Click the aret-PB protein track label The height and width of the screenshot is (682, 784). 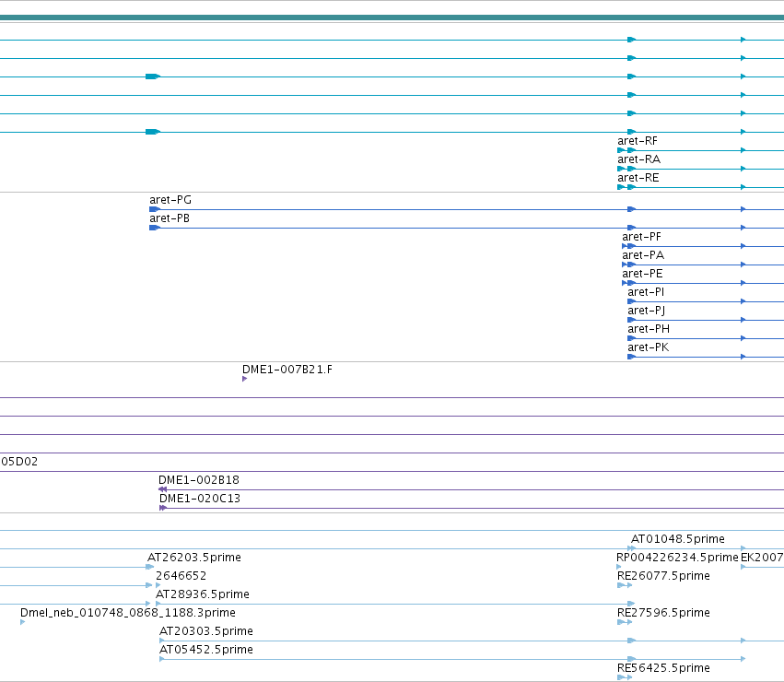[169, 218]
